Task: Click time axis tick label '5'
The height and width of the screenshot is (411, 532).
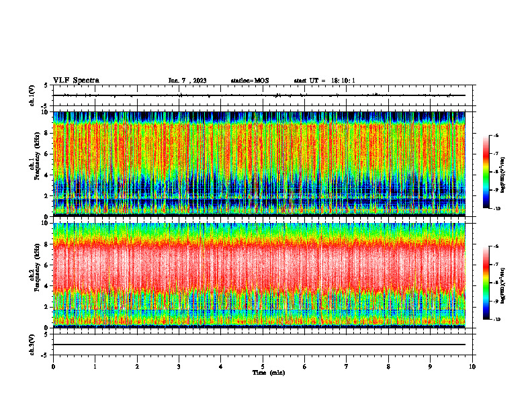Action: pos(263,367)
